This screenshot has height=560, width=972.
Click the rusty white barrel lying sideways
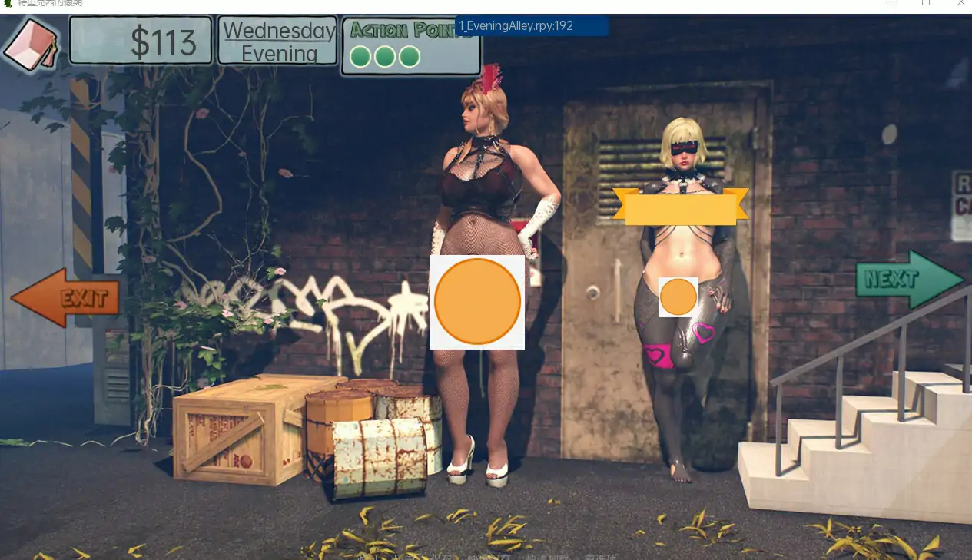coord(380,459)
